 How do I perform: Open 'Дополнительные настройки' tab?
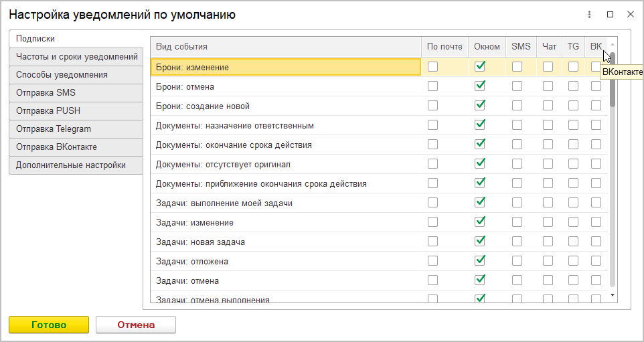tap(76, 165)
